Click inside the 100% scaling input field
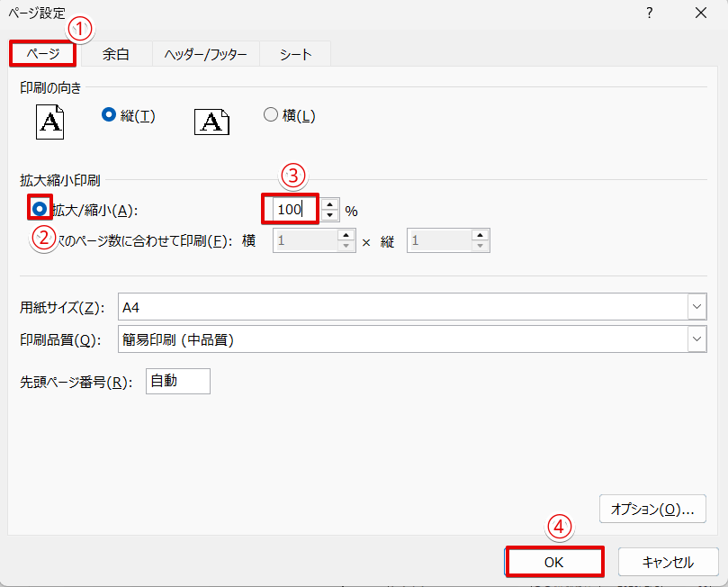 click(292, 208)
